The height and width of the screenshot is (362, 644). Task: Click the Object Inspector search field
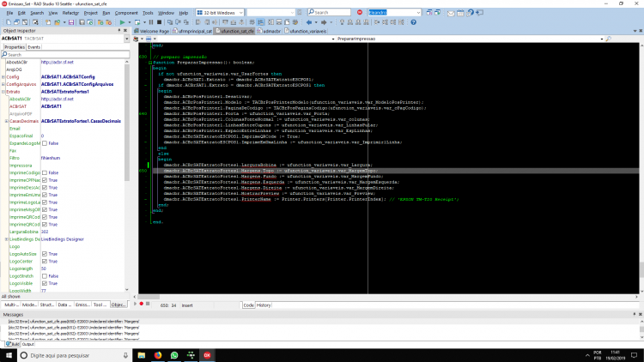click(x=65, y=55)
